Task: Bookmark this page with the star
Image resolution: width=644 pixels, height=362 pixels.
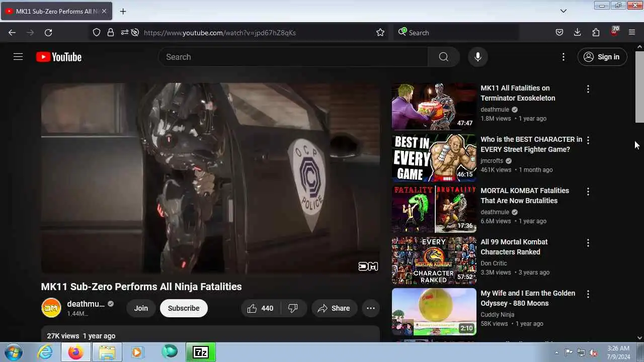Action: [380, 33]
